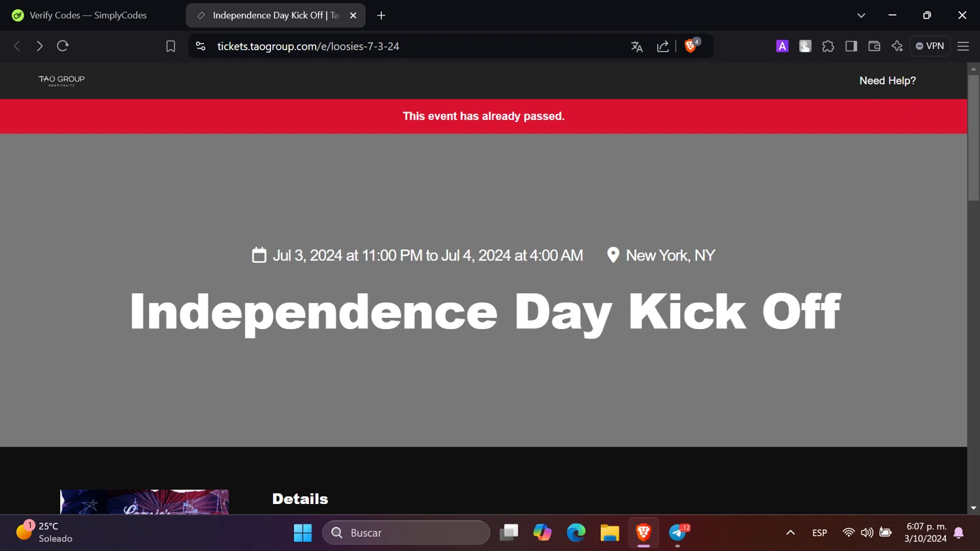The height and width of the screenshot is (551, 980).
Task: Open the extension next to purple A
Action: [805, 46]
